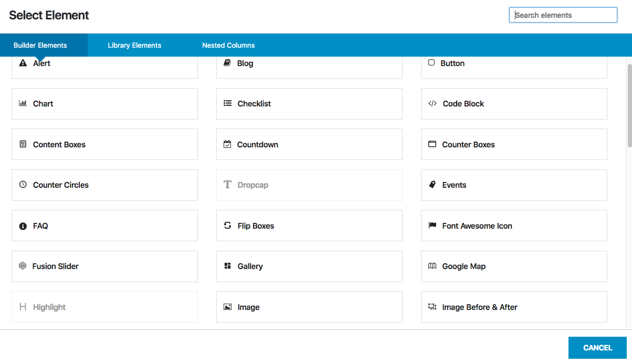Choose the Code Block brackets icon

pyautogui.click(x=432, y=103)
